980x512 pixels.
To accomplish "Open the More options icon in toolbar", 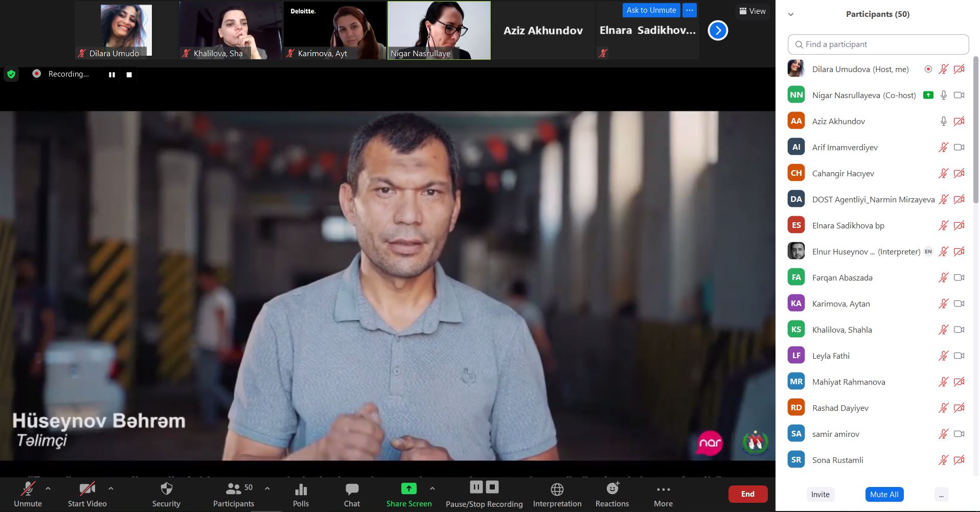I will point(663,490).
